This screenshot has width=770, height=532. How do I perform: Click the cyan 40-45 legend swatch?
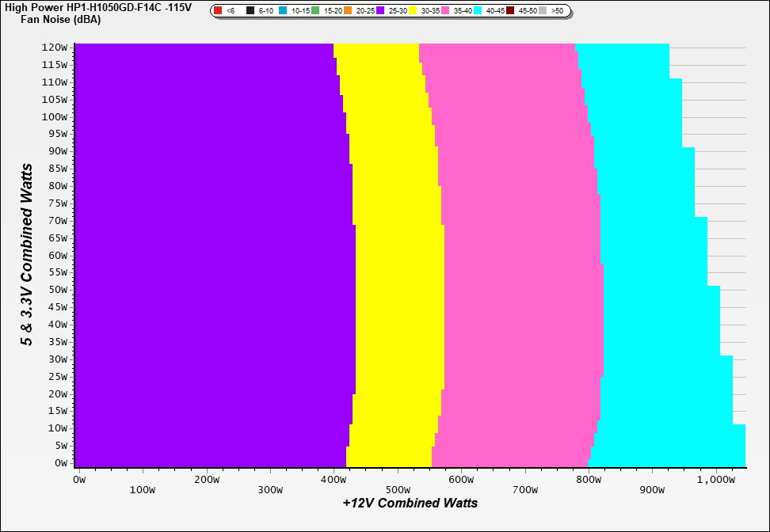coord(478,11)
